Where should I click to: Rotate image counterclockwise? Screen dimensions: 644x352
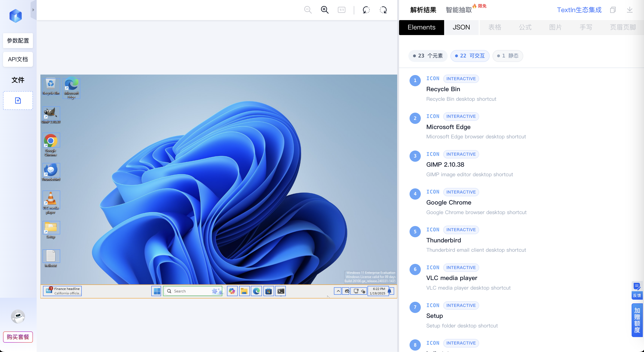click(x=366, y=10)
